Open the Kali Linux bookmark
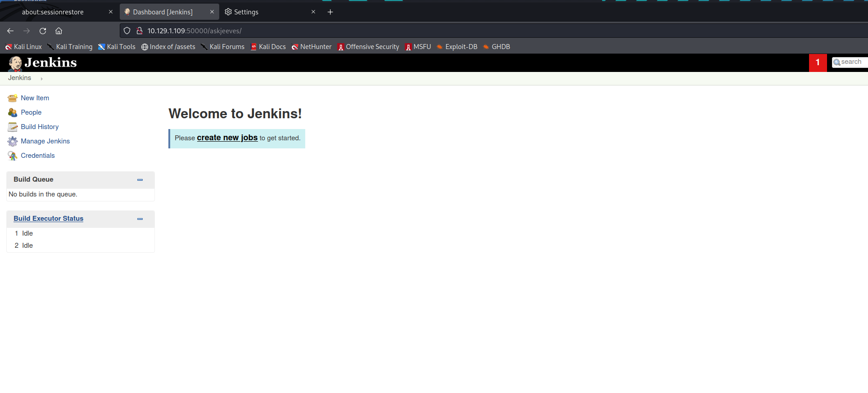 [x=23, y=47]
